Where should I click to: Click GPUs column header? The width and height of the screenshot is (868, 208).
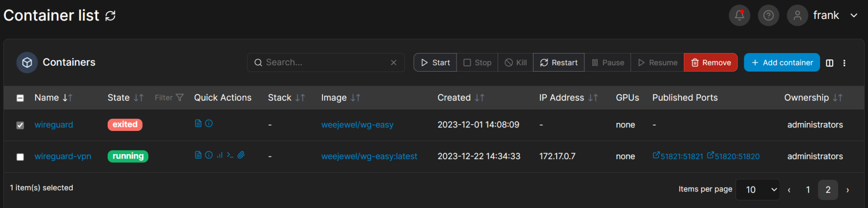point(627,97)
